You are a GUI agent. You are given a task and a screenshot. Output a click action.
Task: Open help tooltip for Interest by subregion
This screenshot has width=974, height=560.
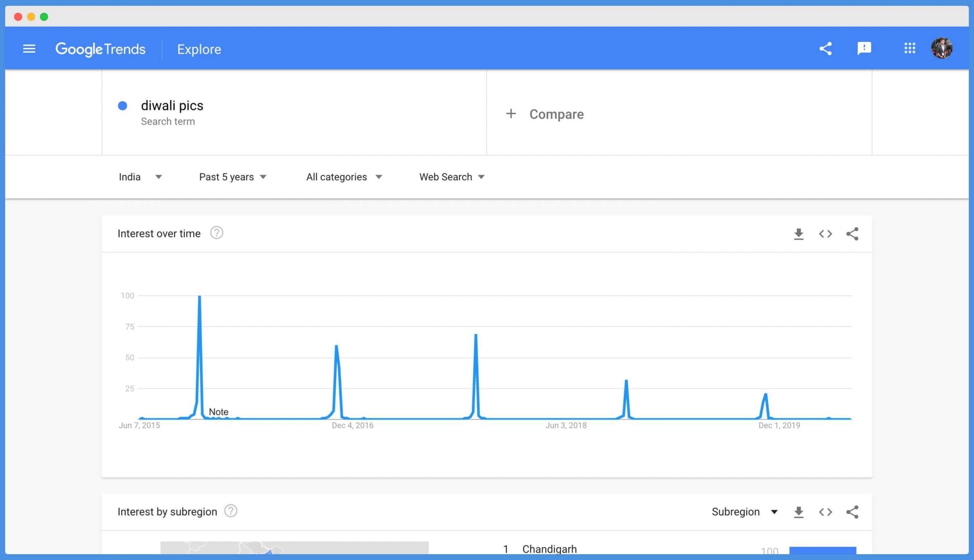pos(231,511)
